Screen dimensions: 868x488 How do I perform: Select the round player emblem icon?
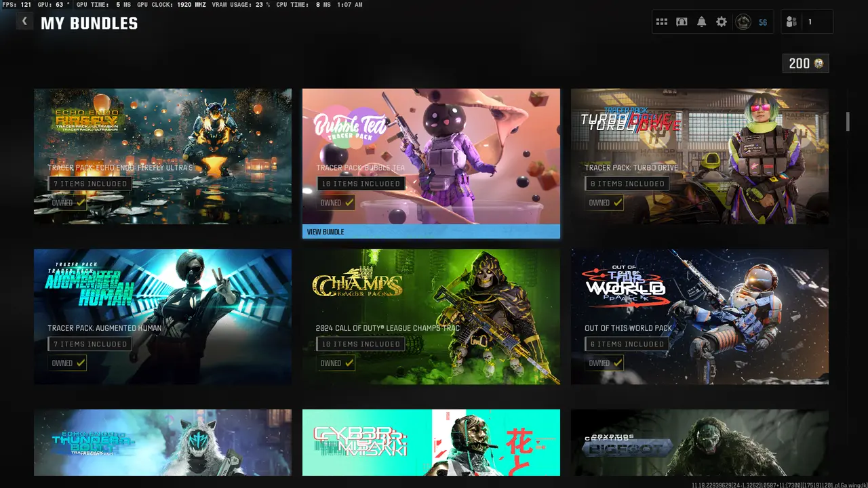click(744, 22)
